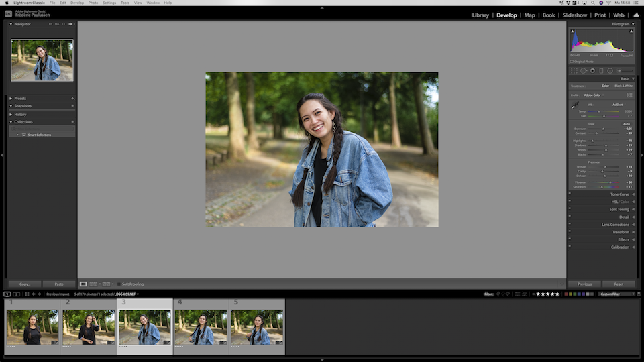This screenshot has width=644, height=362.
Task: Collapse the Collections panel
Action: 11,122
